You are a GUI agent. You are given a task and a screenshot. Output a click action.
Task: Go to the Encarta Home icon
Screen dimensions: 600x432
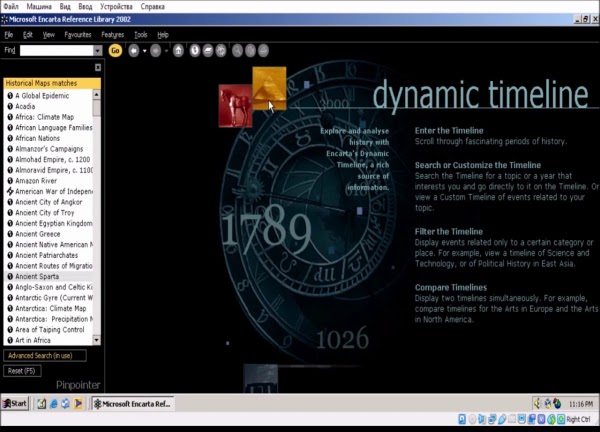[x=178, y=51]
